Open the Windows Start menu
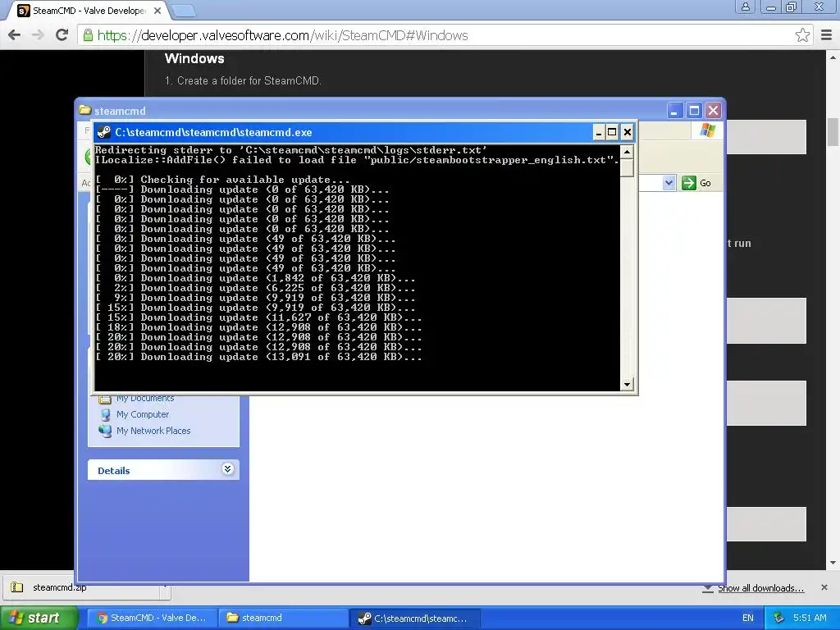The height and width of the screenshot is (630, 840). [38, 618]
